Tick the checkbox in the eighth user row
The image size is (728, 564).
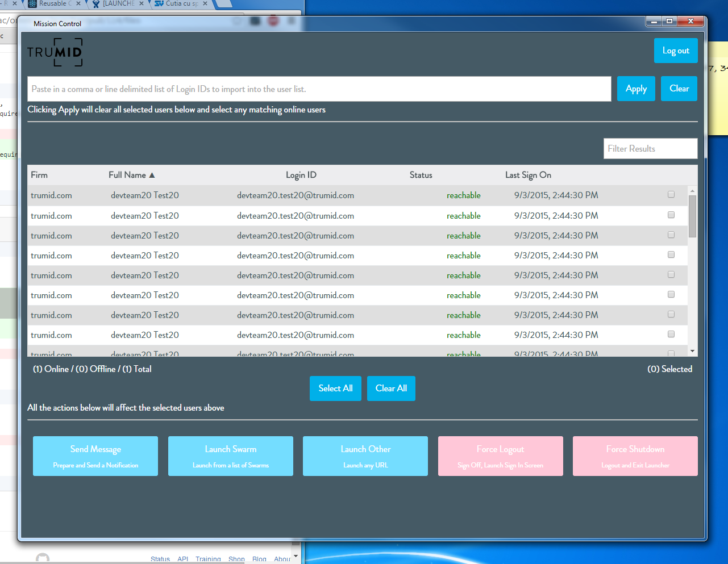[x=671, y=334]
